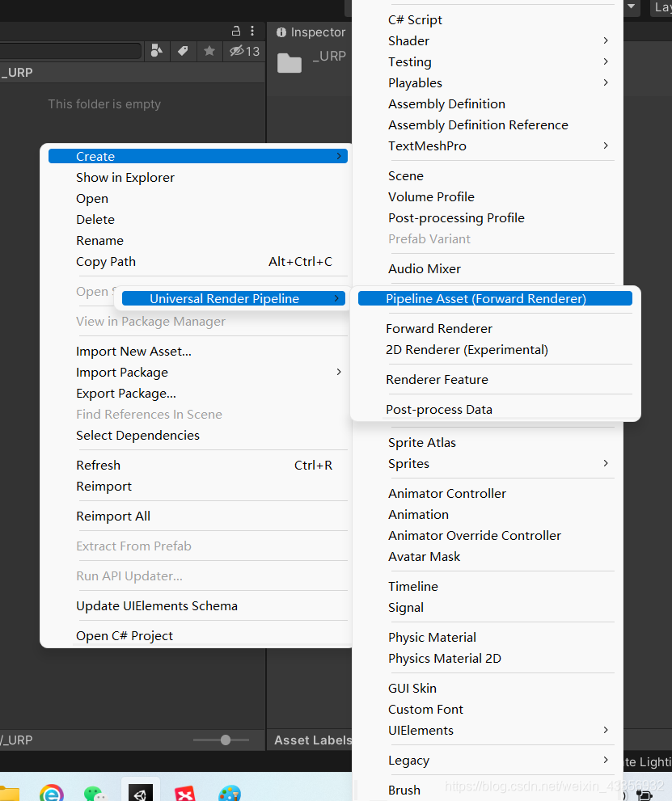Choose Animator Override Controller
The image size is (672, 801).
coord(488,535)
